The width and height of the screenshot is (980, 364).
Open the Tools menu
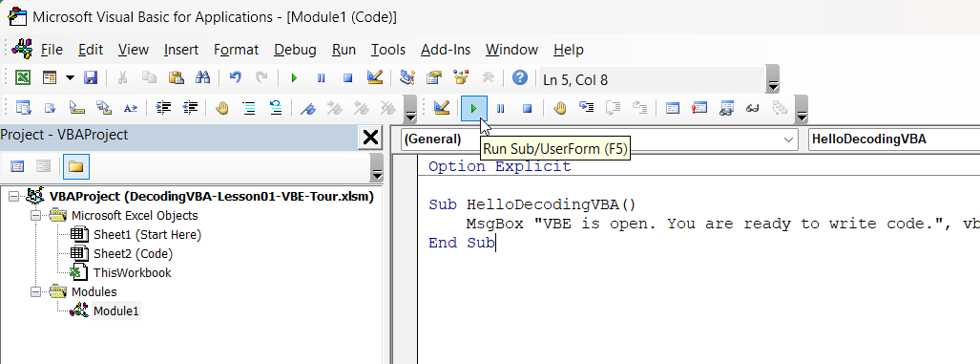click(x=388, y=50)
